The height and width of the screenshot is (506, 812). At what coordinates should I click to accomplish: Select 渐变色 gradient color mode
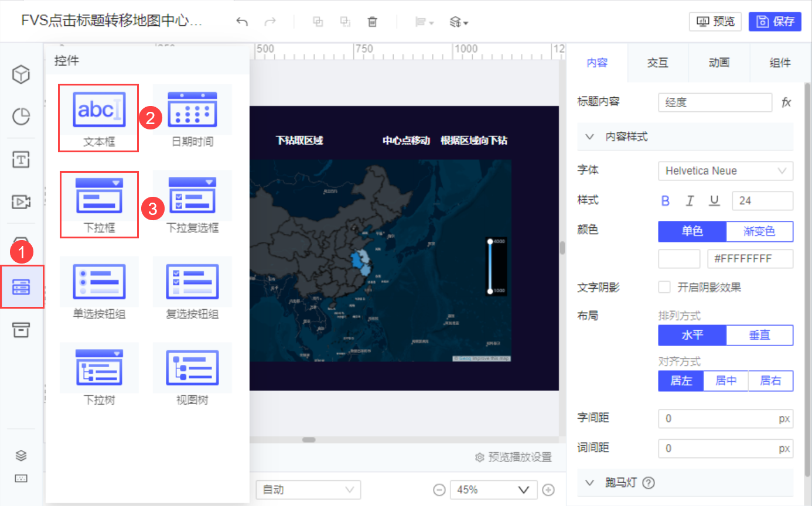760,231
